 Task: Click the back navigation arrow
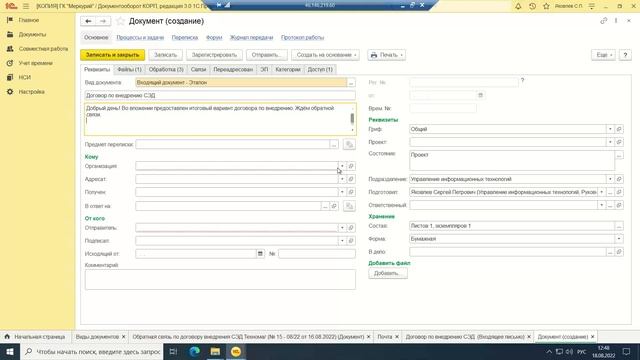[88, 21]
